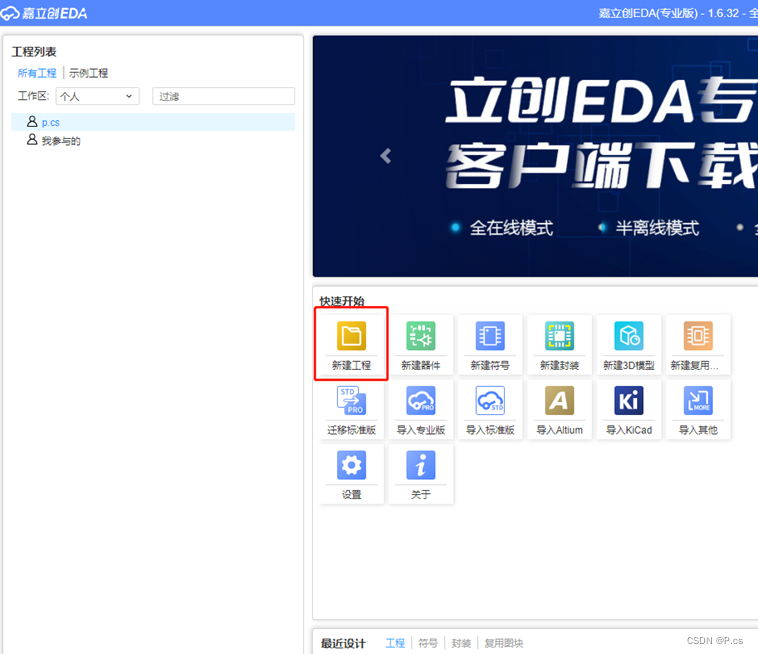Import an Altium file via 导入Altium
The width and height of the screenshot is (758, 654).
coord(559,409)
